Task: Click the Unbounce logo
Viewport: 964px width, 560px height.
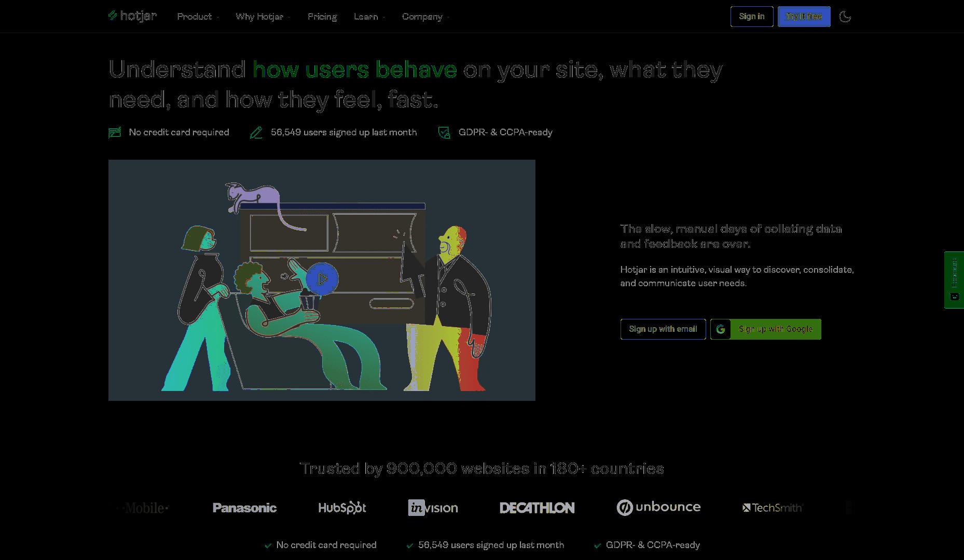Action: (x=658, y=507)
